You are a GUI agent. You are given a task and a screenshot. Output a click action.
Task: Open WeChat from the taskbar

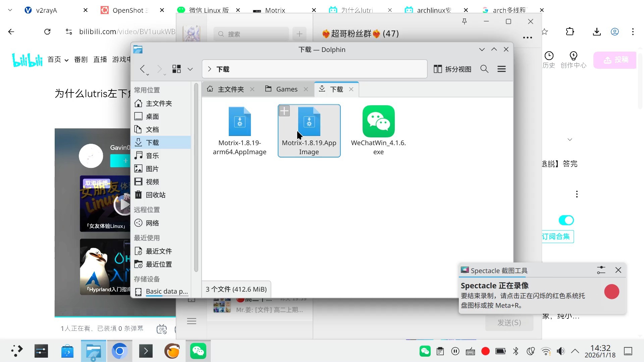[x=198, y=351]
